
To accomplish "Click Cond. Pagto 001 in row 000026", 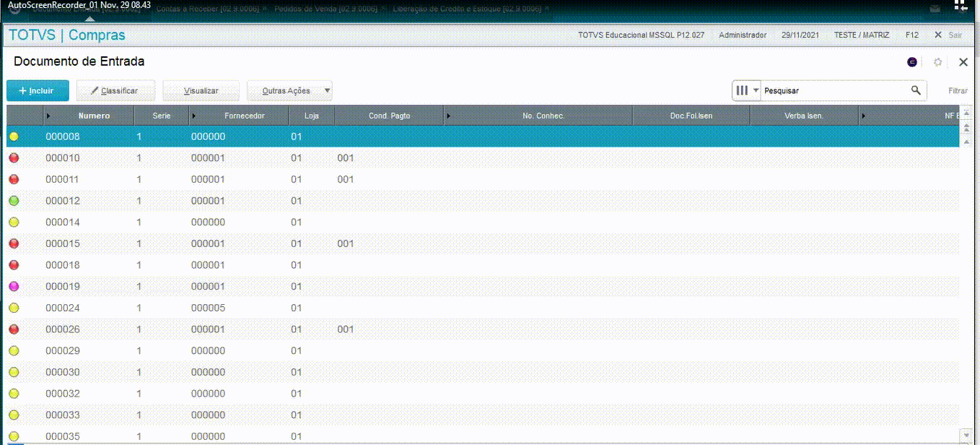I will pyautogui.click(x=346, y=329).
